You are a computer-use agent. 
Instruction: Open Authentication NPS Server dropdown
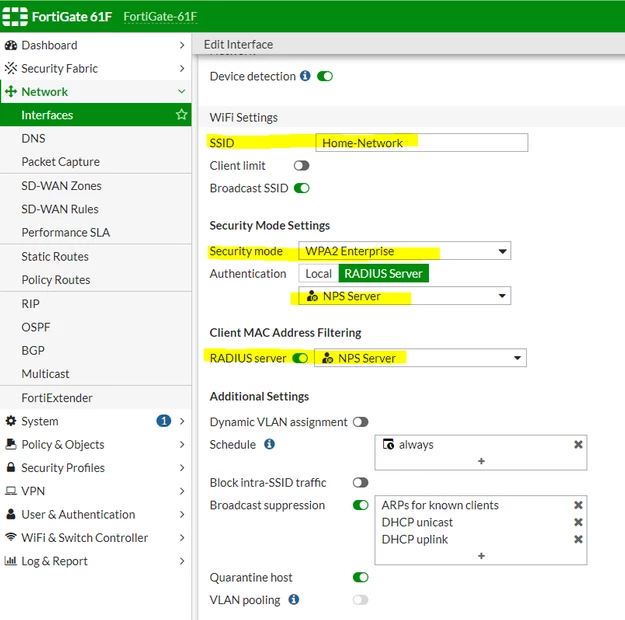coord(405,296)
